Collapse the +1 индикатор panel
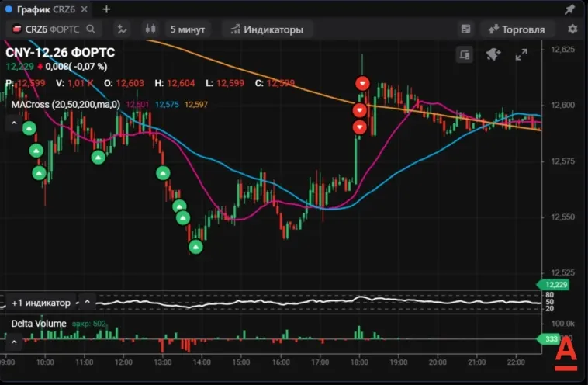 (87, 302)
